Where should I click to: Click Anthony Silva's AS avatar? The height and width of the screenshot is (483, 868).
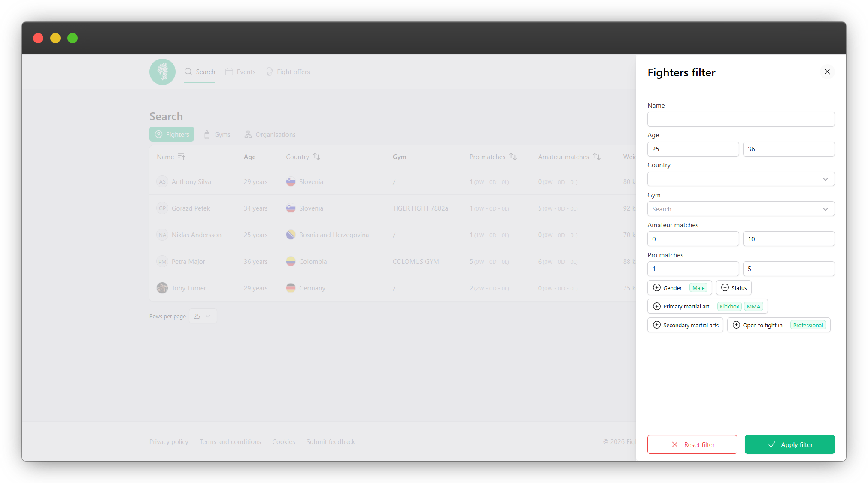[x=162, y=182]
